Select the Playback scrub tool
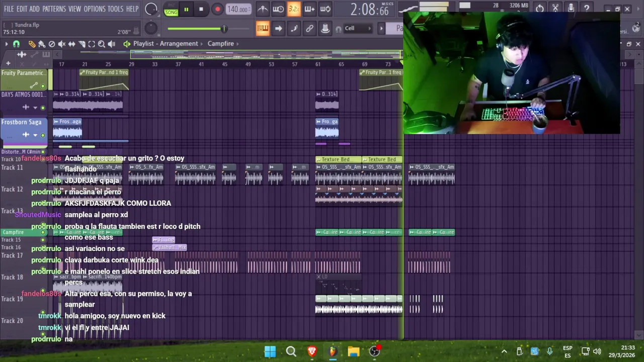 [111, 44]
